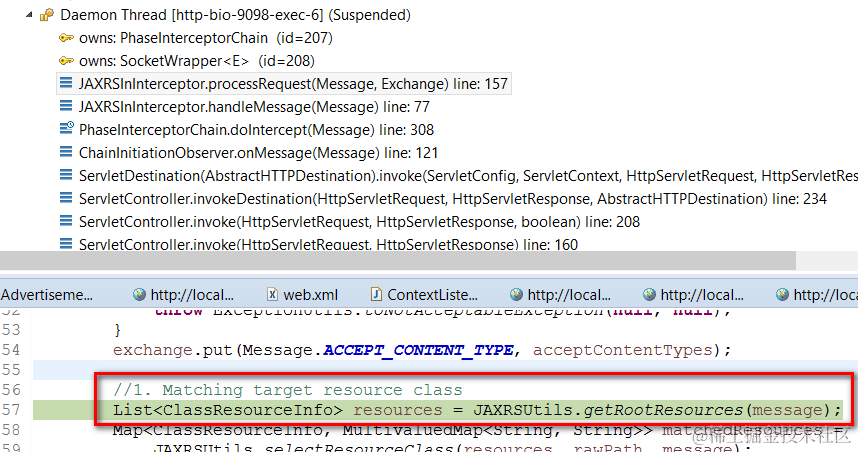Select frame ServletController.invoke line: 208
Screen dimensions: 858x452
360,222
